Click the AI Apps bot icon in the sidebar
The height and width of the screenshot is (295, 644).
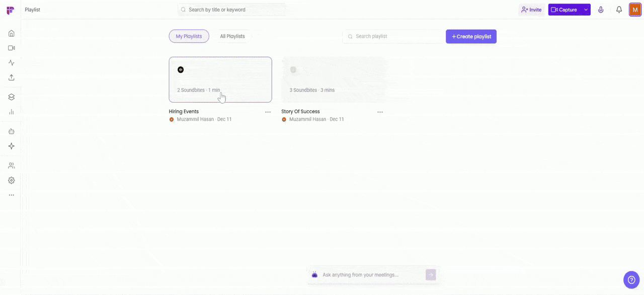coord(11,131)
